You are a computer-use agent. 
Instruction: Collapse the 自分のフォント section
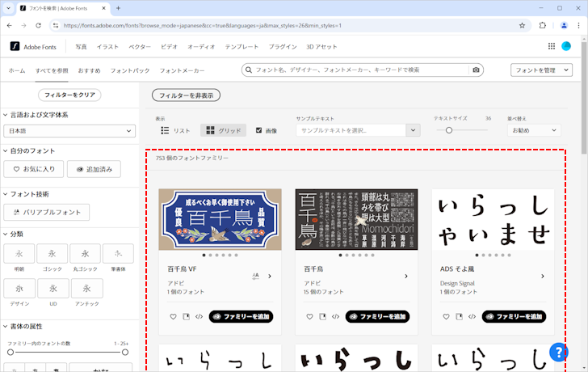[5, 151]
